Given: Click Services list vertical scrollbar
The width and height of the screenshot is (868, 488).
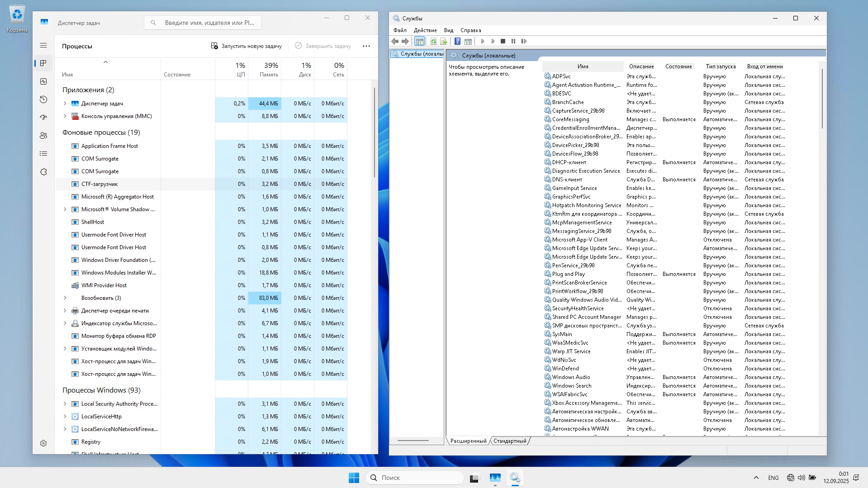Looking at the screenshot, I should pyautogui.click(x=822, y=99).
